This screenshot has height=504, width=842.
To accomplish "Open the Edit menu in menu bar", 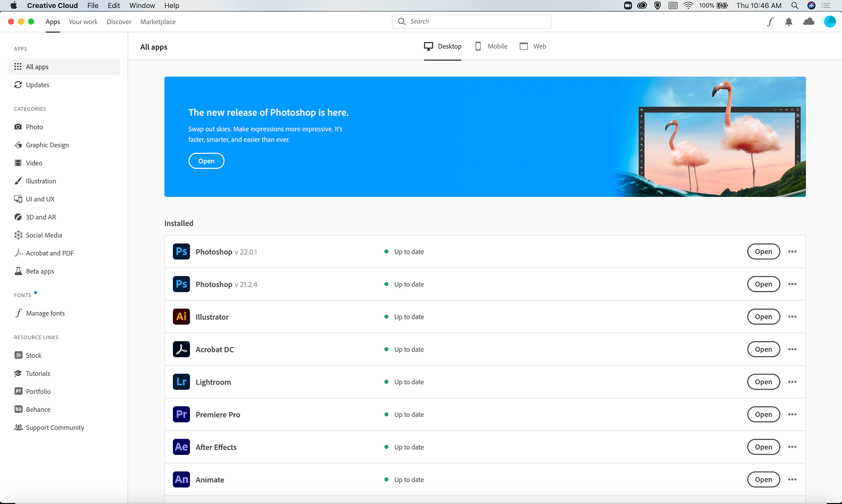I will point(114,5).
